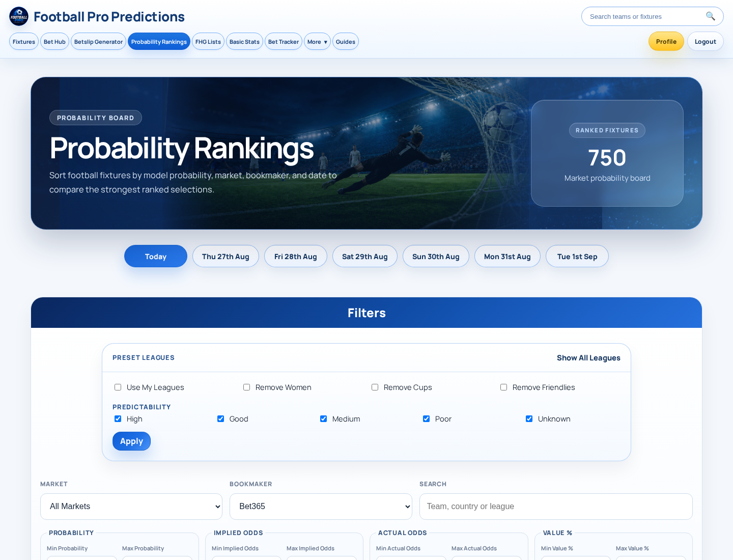Select the Today date tab
Viewport: 733px width, 560px height.
[156, 256]
